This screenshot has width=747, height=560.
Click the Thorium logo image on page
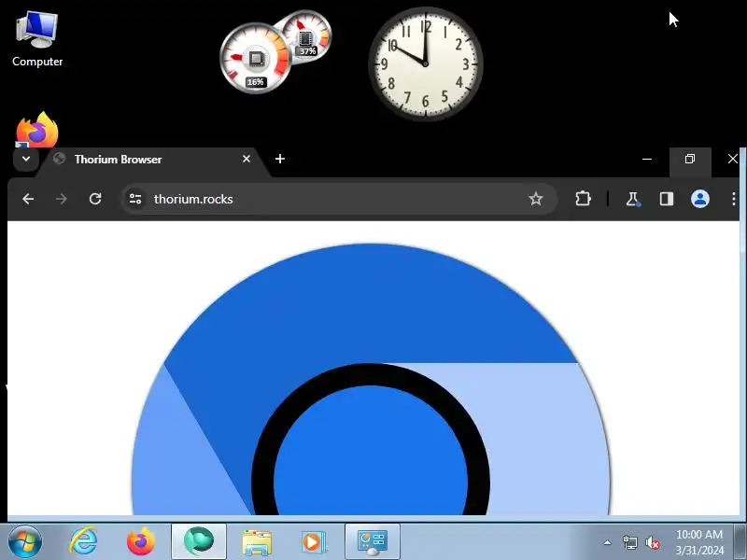point(371,380)
